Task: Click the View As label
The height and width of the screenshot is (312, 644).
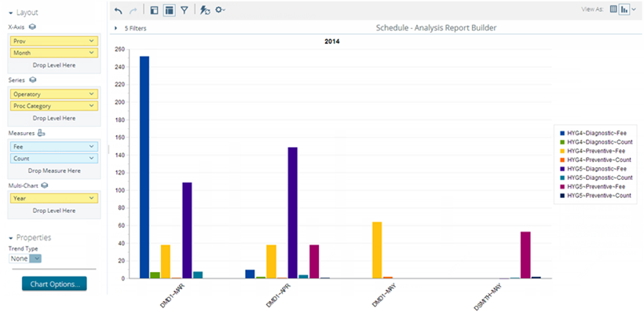Action: [593, 9]
